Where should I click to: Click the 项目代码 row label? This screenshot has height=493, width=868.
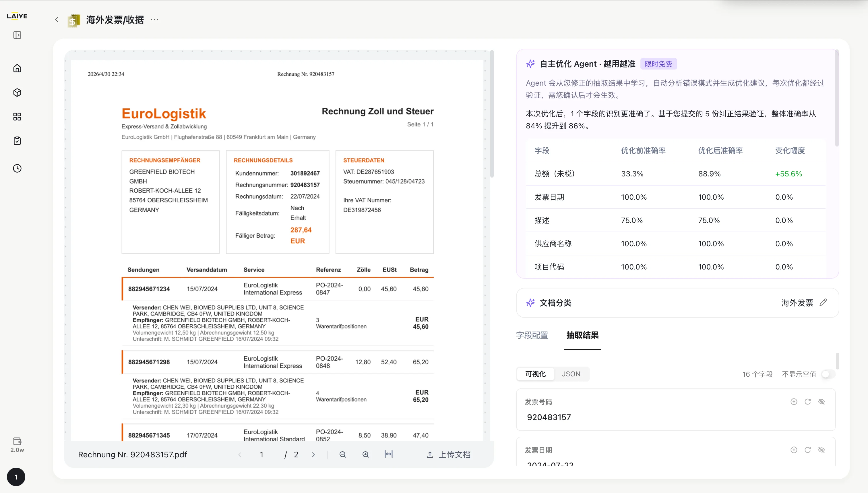(549, 267)
